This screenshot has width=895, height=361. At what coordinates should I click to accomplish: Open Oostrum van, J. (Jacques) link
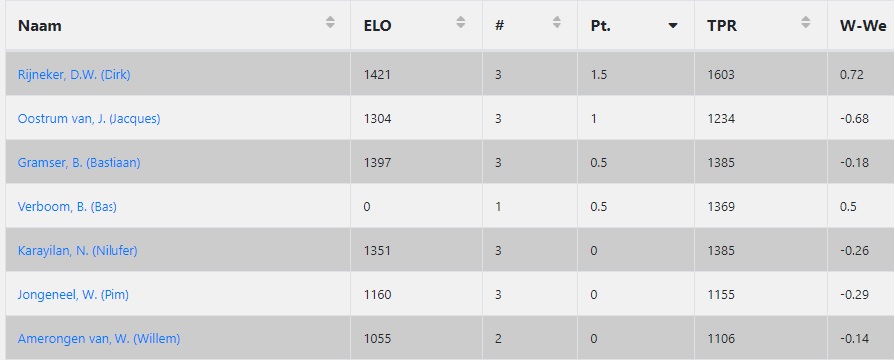point(89,119)
